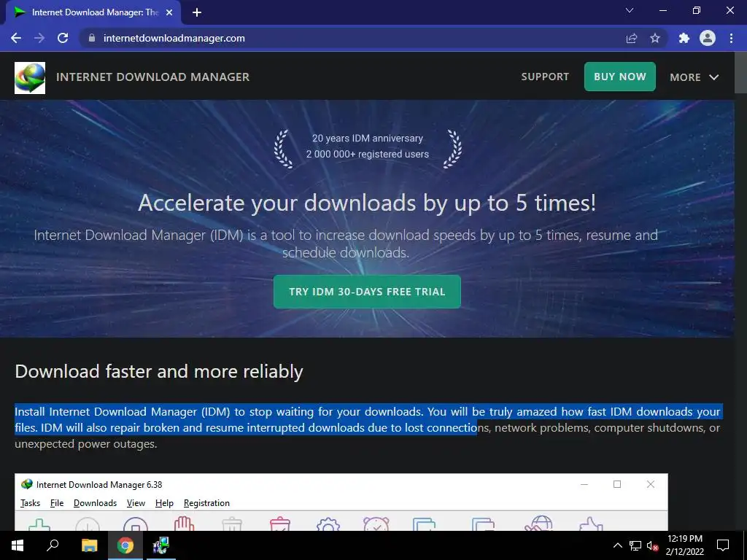Reload the current page
The image size is (747, 560).
point(63,38)
